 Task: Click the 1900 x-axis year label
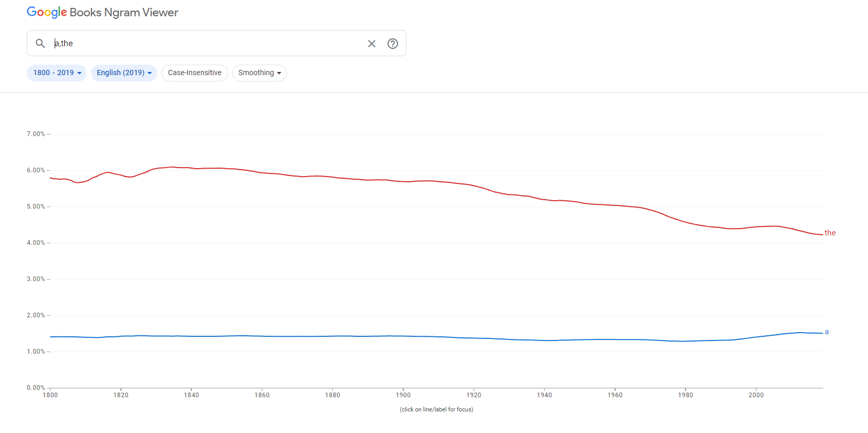(403, 395)
